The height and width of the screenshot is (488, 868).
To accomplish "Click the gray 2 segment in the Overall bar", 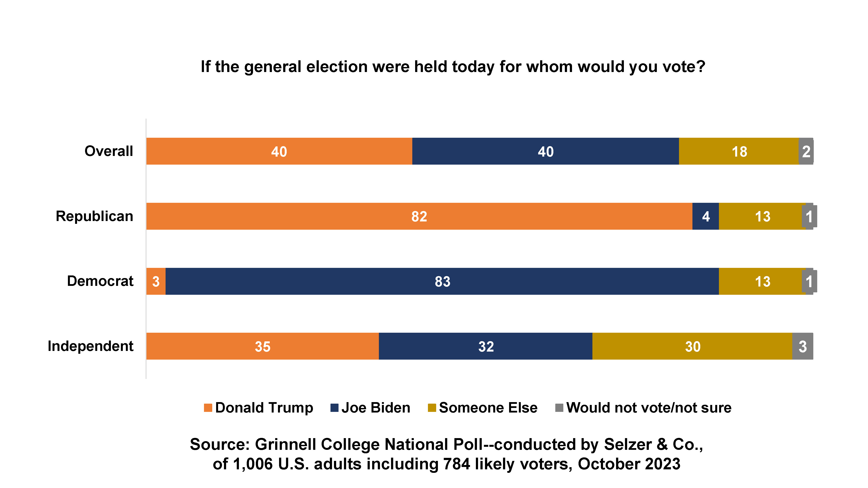I will pos(806,151).
